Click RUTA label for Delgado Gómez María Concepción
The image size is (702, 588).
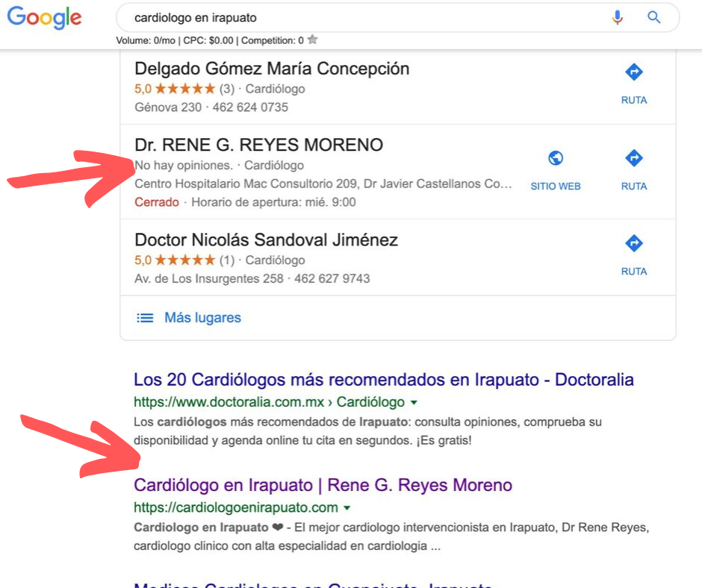(x=634, y=100)
